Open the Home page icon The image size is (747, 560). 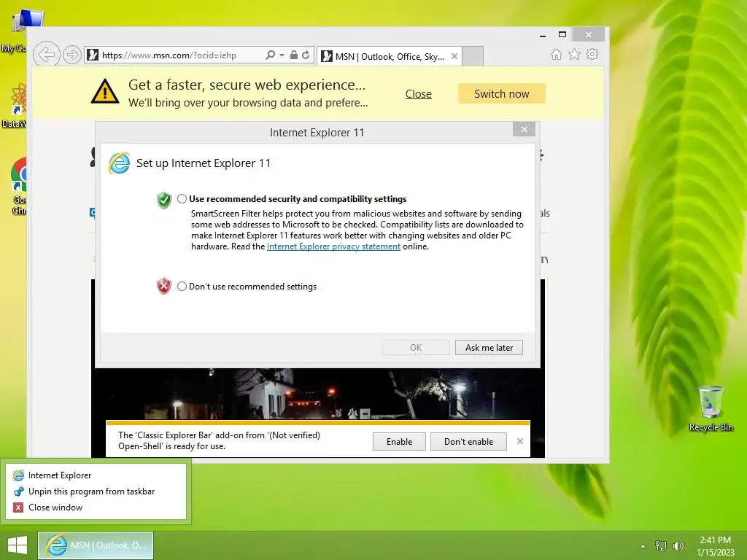[x=557, y=54]
